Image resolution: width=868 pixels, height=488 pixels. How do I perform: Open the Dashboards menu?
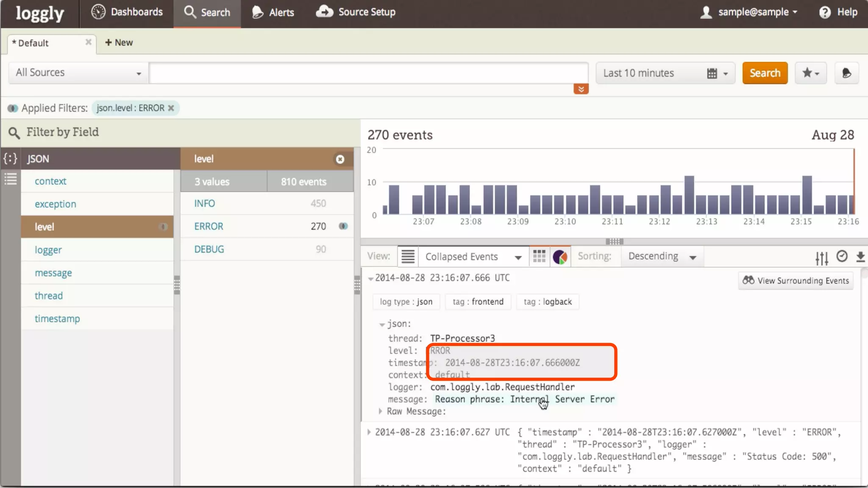pyautogui.click(x=127, y=12)
